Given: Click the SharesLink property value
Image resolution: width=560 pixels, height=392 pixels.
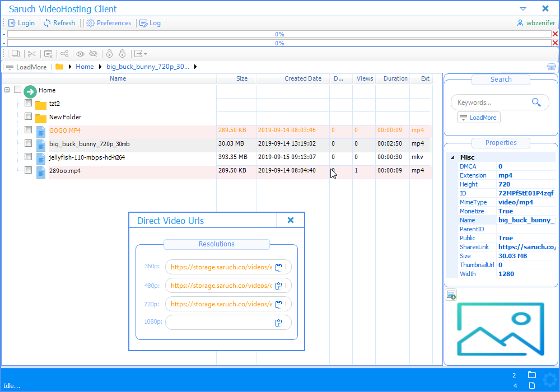Looking at the screenshot, I should pos(526,247).
